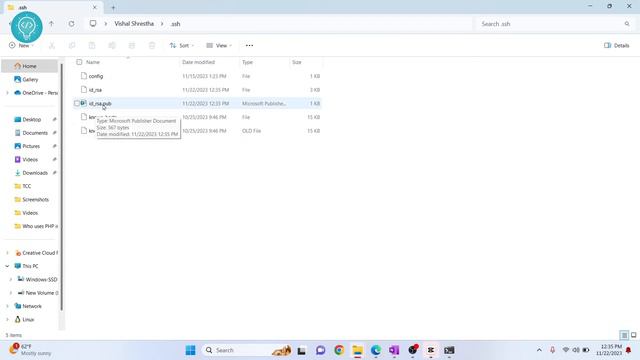This screenshot has height=360, width=640.
Task: Open Terminal from the taskbar
Action: [x=449, y=350]
